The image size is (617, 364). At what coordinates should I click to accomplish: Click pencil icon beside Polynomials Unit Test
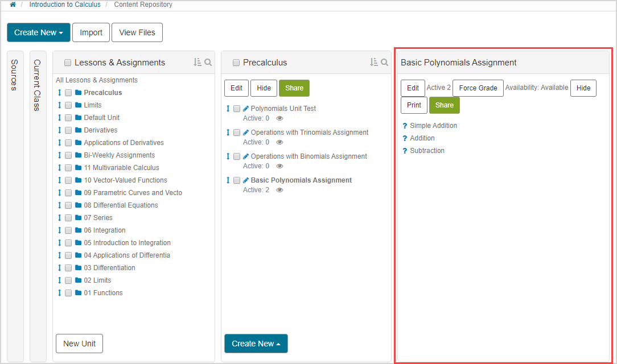(x=246, y=109)
